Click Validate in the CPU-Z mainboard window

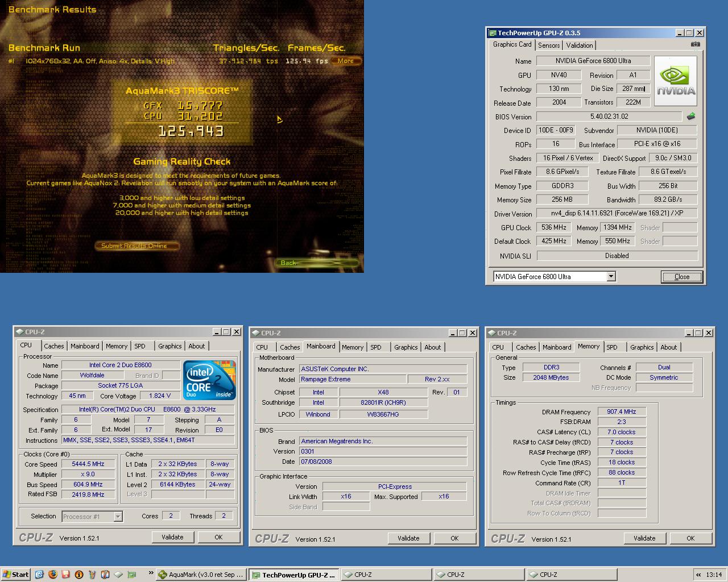(408, 538)
